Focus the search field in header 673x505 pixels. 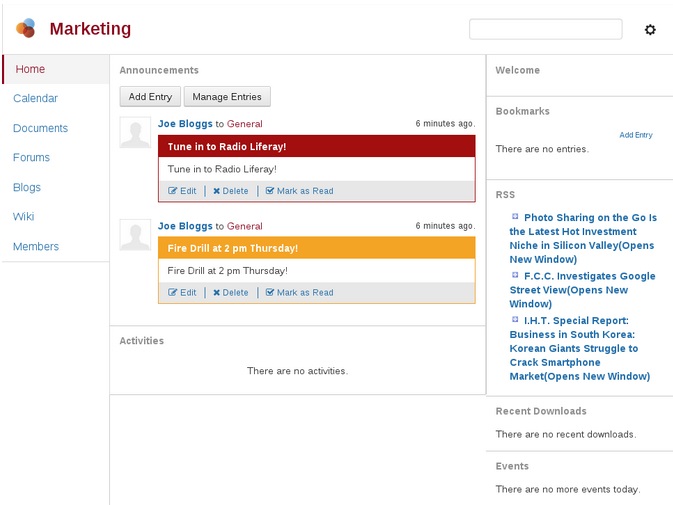[x=545, y=30]
